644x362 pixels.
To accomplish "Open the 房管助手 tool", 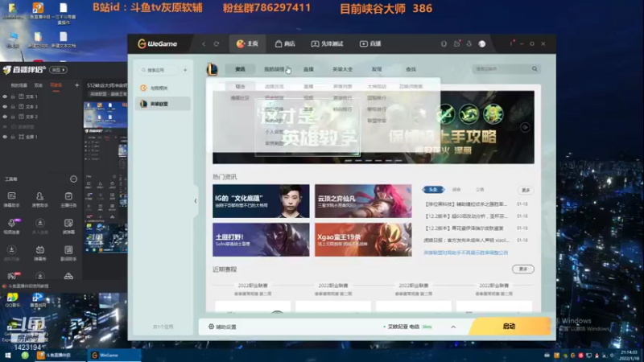I will pyautogui.click(x=39, y=200).
